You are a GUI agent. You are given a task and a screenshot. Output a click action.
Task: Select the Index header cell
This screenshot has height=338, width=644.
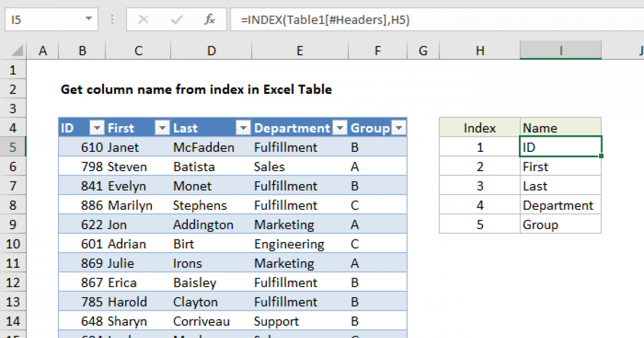pos(479,128)
